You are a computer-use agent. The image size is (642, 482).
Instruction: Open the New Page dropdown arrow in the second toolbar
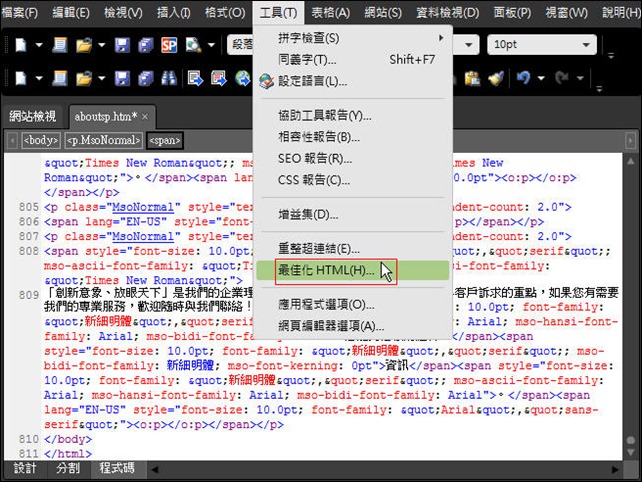pyautogui.click(x=39, y=78)
